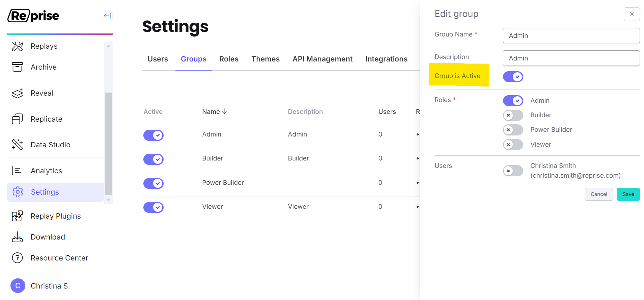The width and height of the screenshot is (644, 300).
Task: Click the Replay Plugins puzzle icon
Action: 17,216
